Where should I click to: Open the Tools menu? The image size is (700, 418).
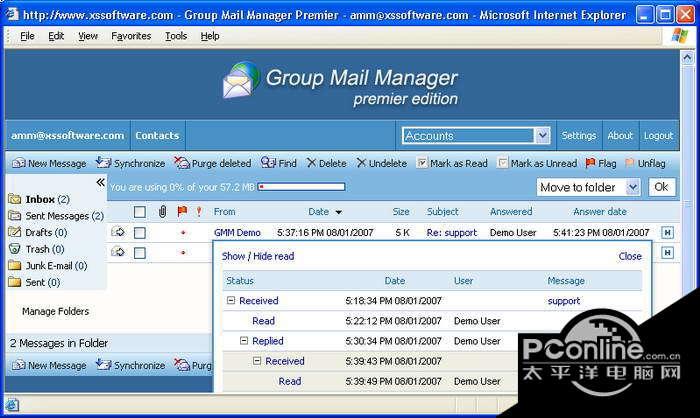(176, 36)
